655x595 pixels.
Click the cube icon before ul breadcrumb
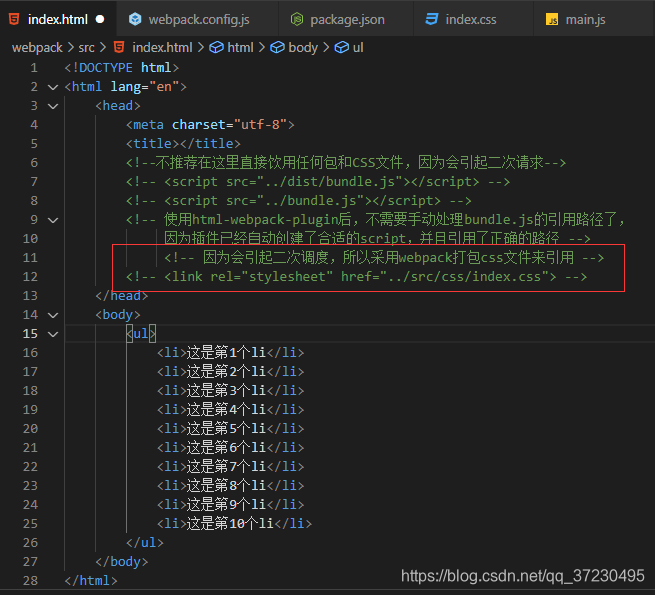[342, 48]
